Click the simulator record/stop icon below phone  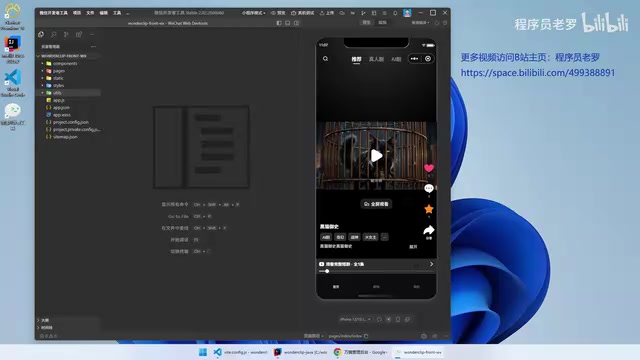coord(389,319)
